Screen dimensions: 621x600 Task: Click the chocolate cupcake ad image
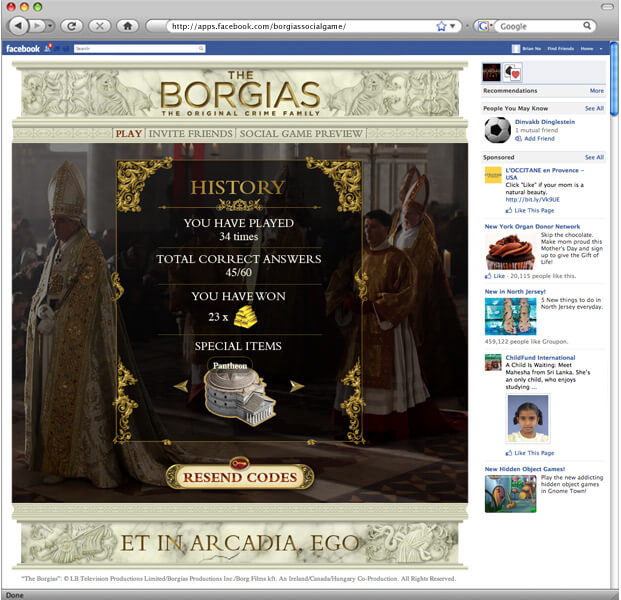tap(510, 252)
